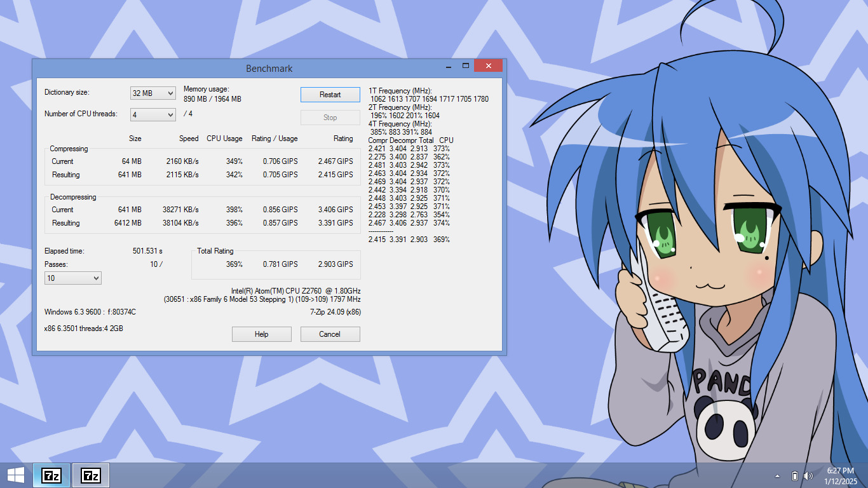This screenshot has height=488, width=868.
Task: Click the pass row '2.421 3.404 2.913 373%'
Action: click(409, 149)
